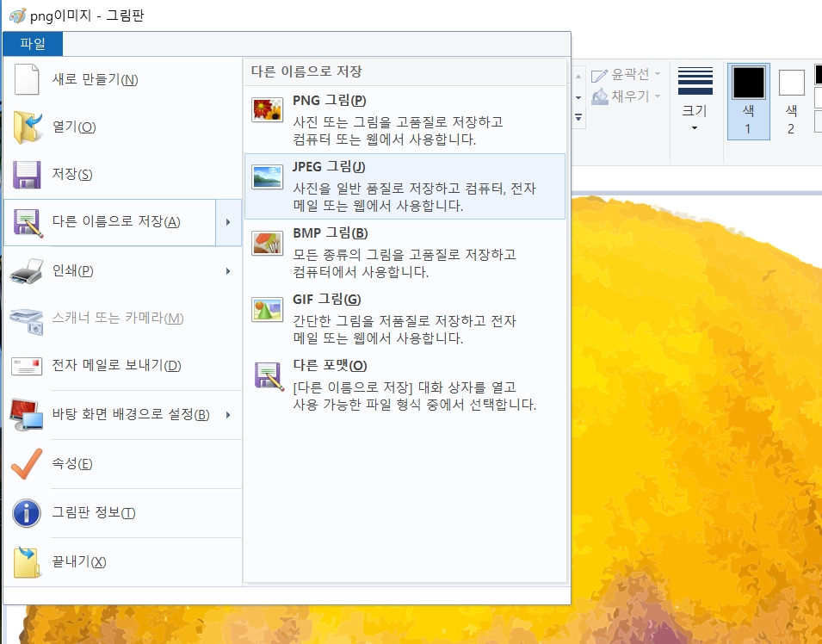Save as GIF 그림(G)
The height and width of the screenshot is (644, 822).
[405, 319]
